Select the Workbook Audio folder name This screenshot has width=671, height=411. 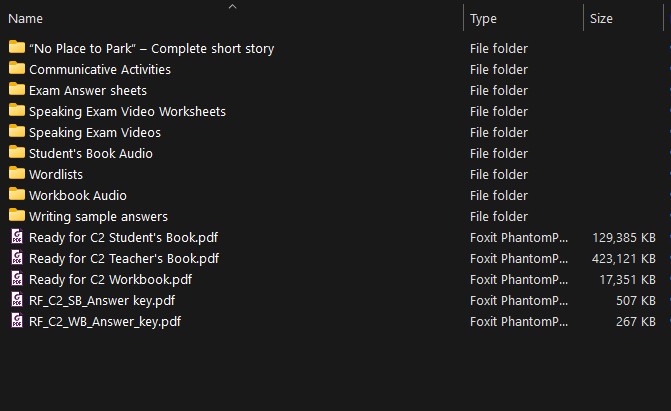78,195
